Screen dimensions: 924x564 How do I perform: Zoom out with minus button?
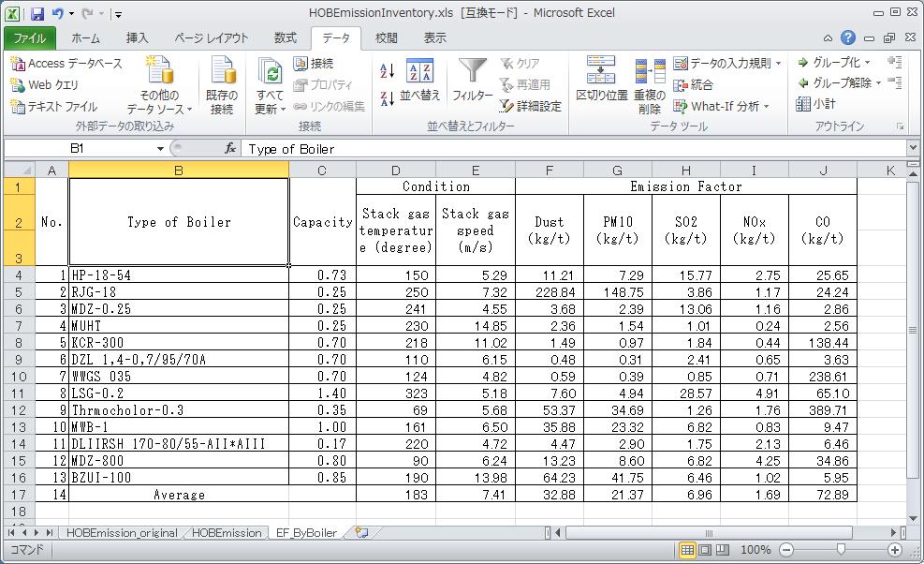tap(786, 550)
